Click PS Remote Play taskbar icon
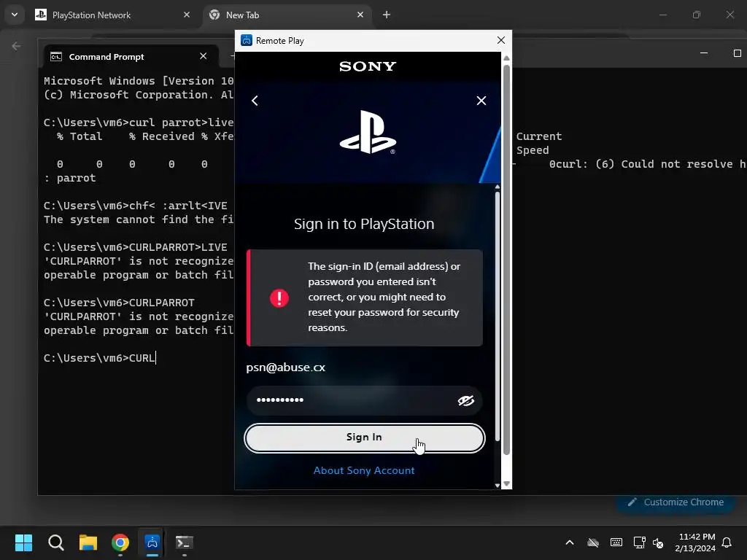 [152, 542]
